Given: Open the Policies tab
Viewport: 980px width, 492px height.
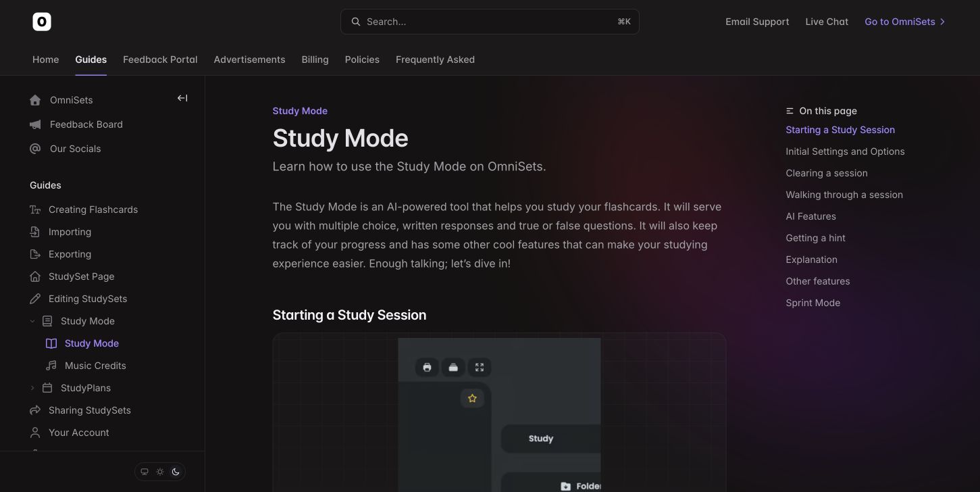Looking at the screenshot, I should coord(362,59).
